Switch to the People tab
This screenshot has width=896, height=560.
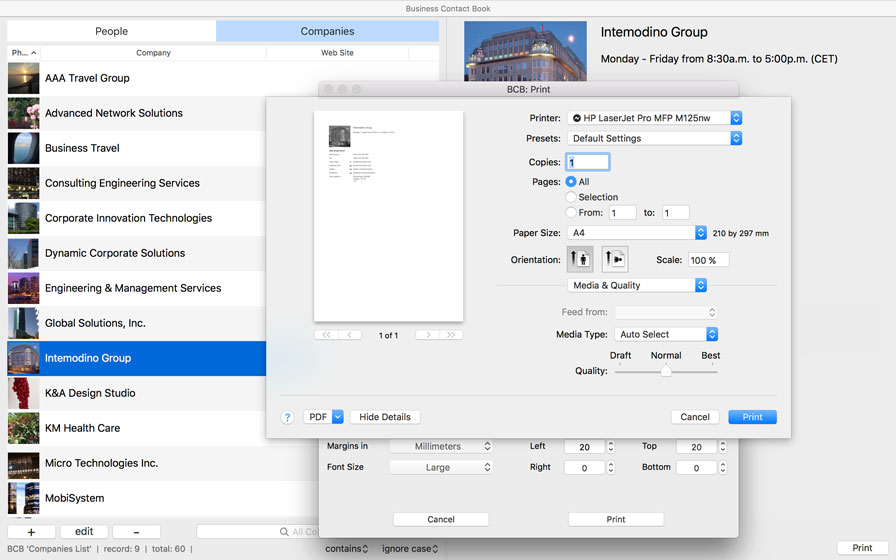pos(111,31)
